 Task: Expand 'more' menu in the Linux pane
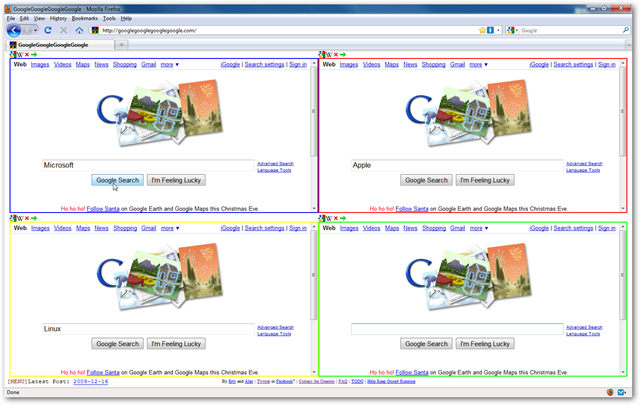coord(170,228)
